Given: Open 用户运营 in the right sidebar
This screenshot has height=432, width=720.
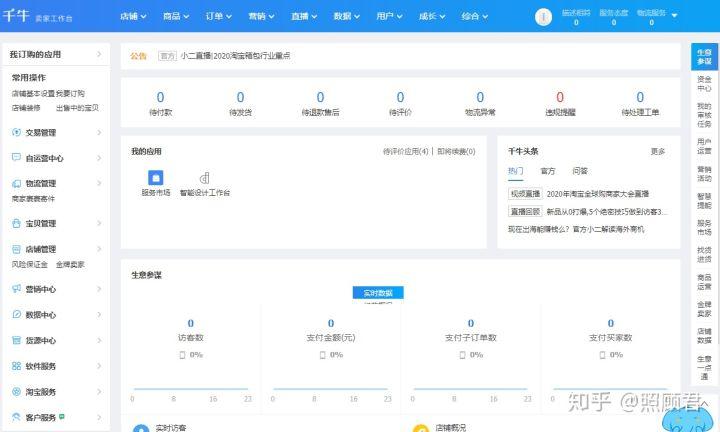Looking at the screenshot, I should (704, 146).
